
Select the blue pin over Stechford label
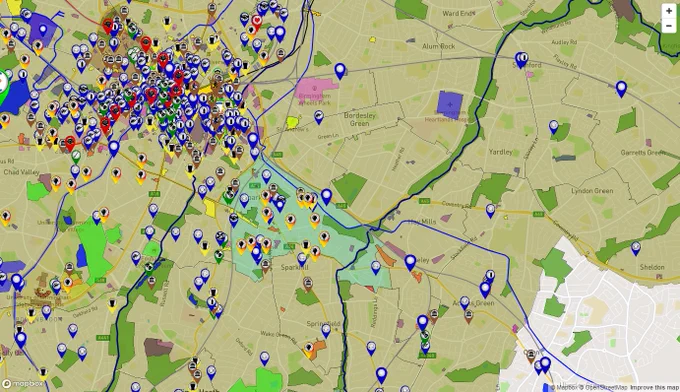pyautogui.click(x=521, y=60)
